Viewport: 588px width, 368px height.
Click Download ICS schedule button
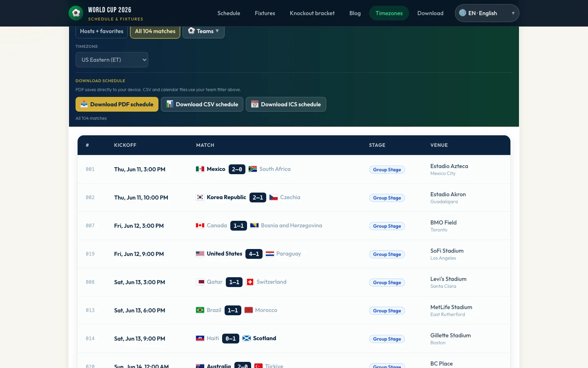(x=286, y=104)
